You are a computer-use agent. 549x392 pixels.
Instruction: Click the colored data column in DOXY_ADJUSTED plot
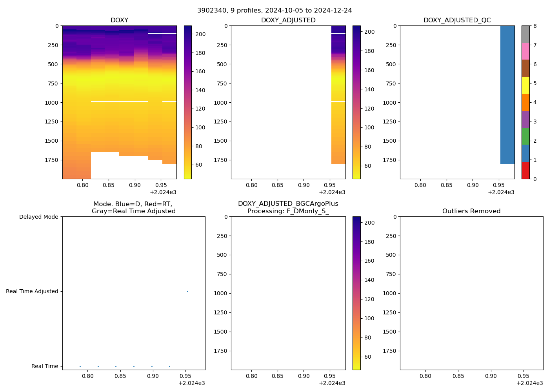pos(338,94)
